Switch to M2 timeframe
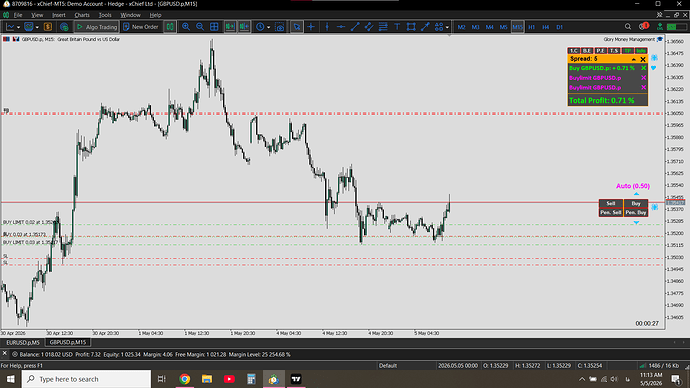This screenshot has height=388, width=690. coord(461,27)
